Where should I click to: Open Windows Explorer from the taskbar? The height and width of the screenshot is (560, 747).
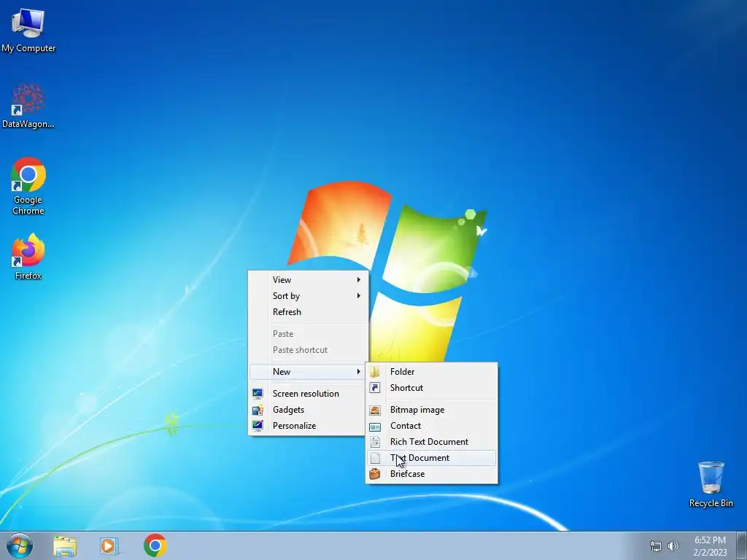click(65, 545)
